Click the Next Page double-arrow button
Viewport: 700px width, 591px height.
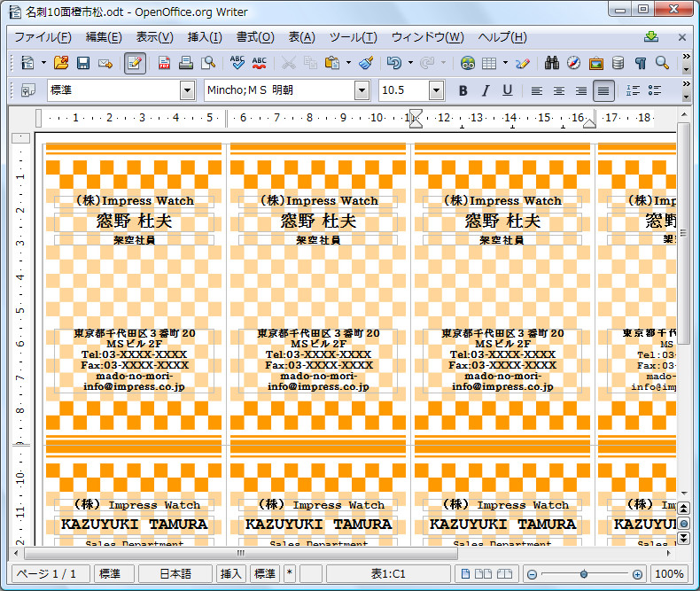(x=683, y=539)
